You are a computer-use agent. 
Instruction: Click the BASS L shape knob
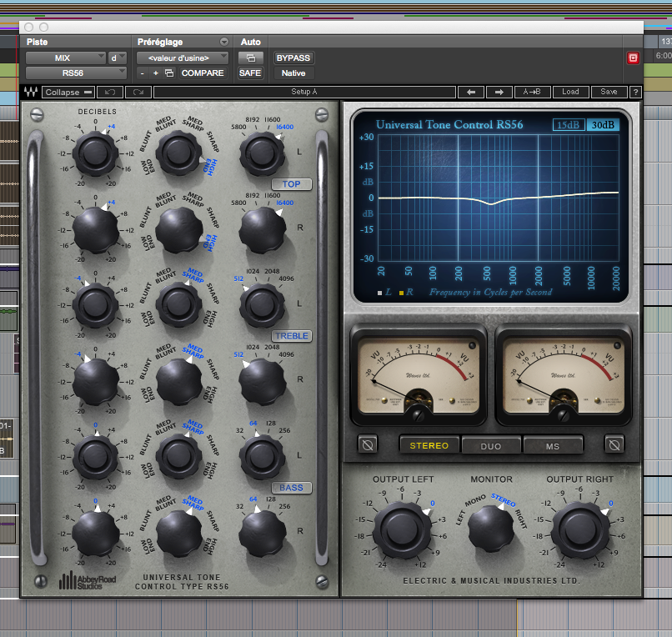[x=178, y=457]
